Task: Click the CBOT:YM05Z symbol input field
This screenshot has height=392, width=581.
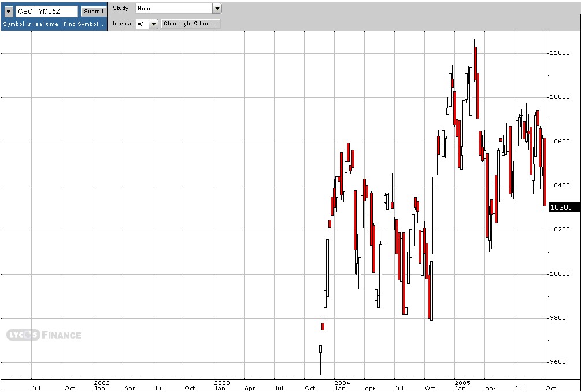Action: coord(47,12)
